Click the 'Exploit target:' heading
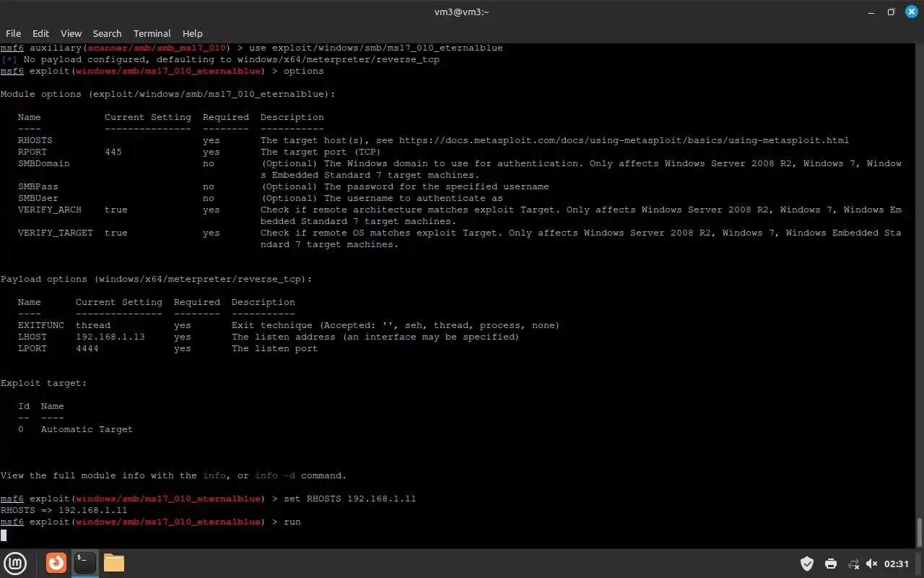The width and height of the screenshot is (924, 578). [44, 383]
